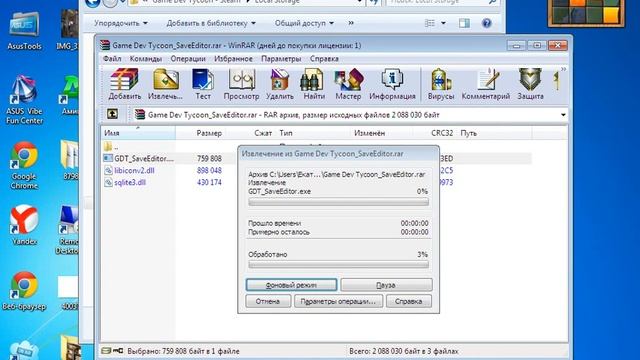Expand WinRAR toolbar overflow chevron
This screenshot has height=360, width=640.
pyautogui.click(x=563, y=69)
